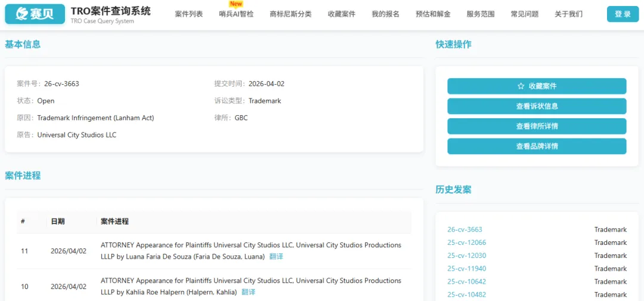Click 查看律所详情 button
Viewport: 644px width, 301px height.
(537, 126)
